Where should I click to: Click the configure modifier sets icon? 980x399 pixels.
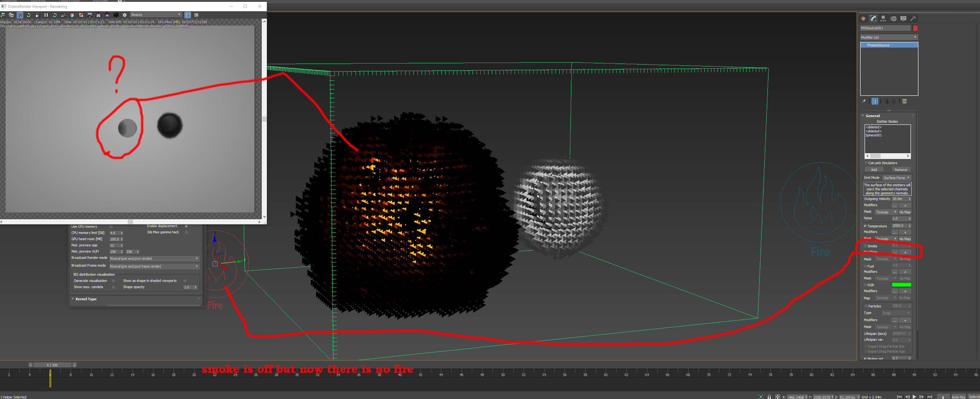click(905, 102)
